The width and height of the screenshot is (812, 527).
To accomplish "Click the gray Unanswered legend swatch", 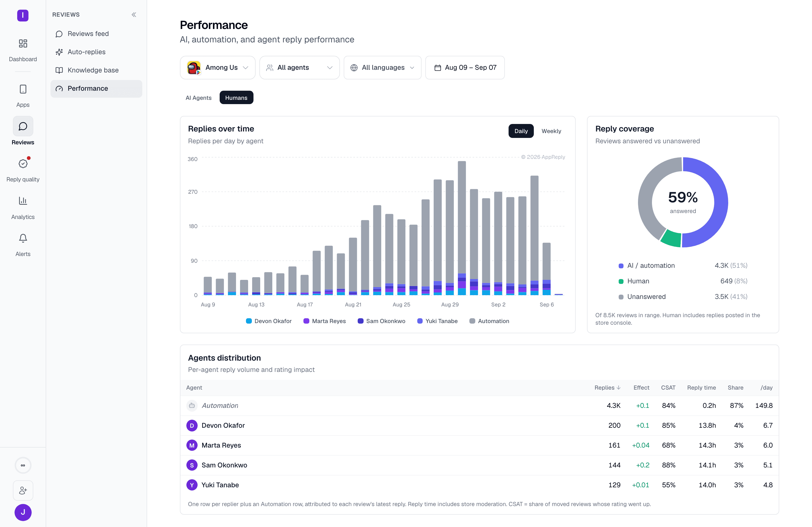I will [621, 297].
